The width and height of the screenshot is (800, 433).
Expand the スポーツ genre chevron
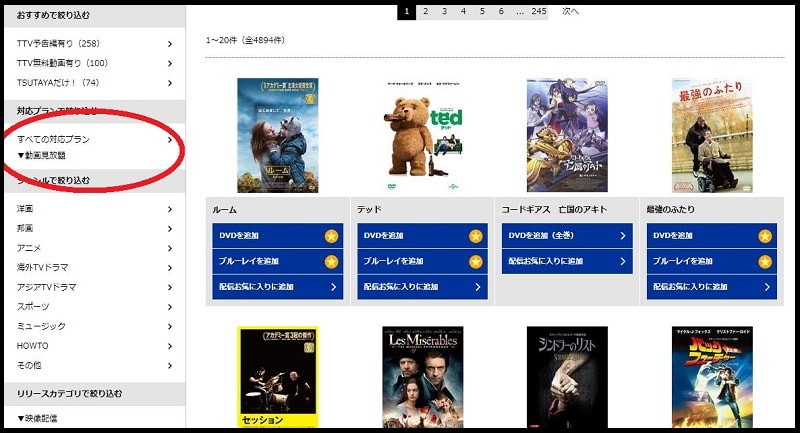[x=170, y=307]
